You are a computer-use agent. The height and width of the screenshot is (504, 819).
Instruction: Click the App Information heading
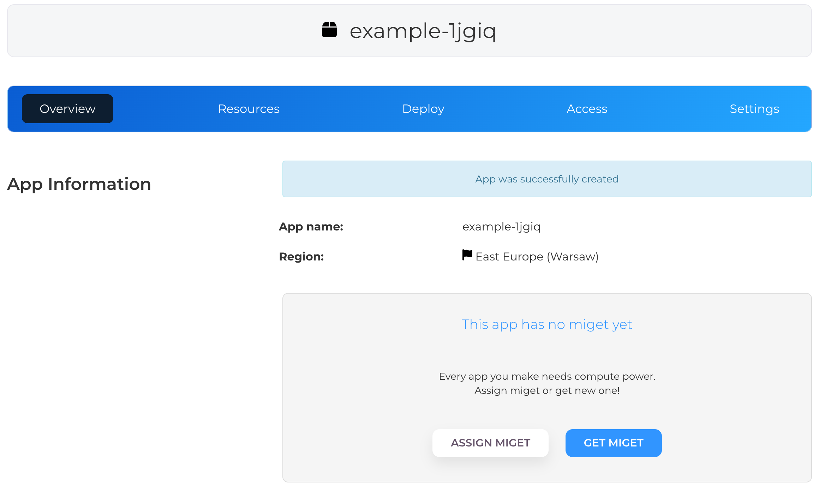(x=79, y=184)
